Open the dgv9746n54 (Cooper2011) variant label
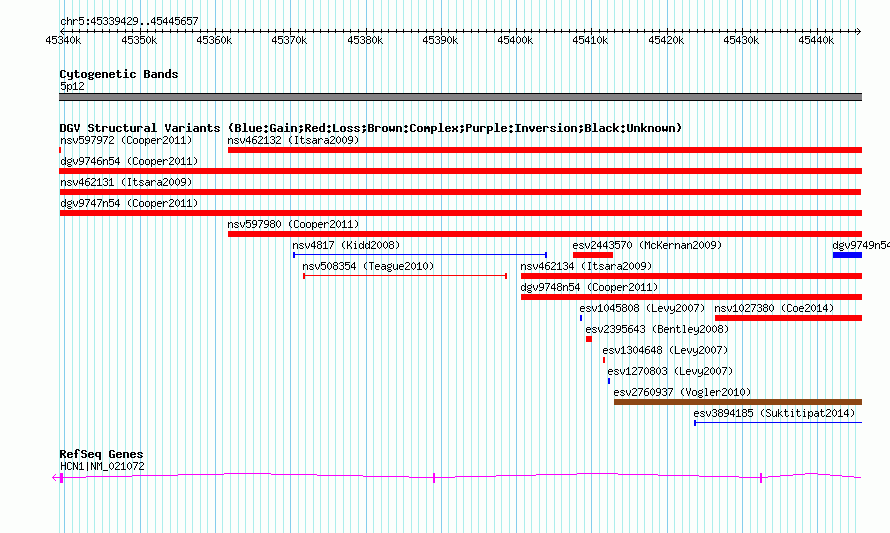 pyautogui.click(x=129, y=161)
